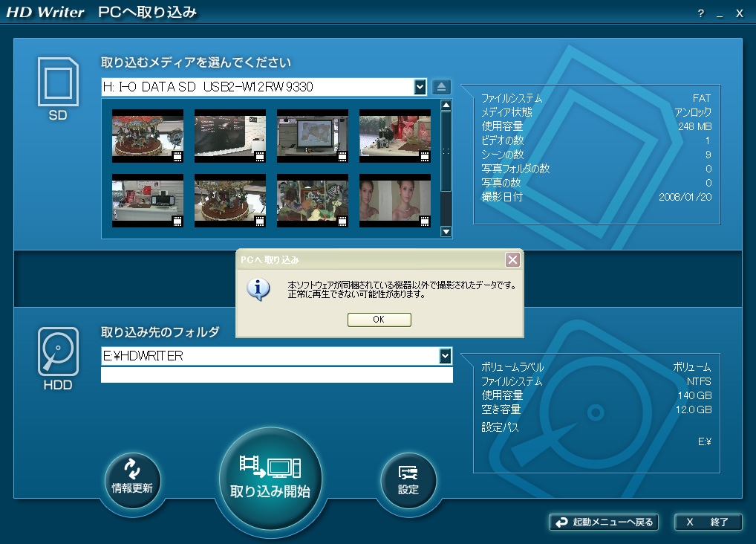Open 設定 settings button
The height and width of the screenshot is (544, 756).
coord(408,481)
